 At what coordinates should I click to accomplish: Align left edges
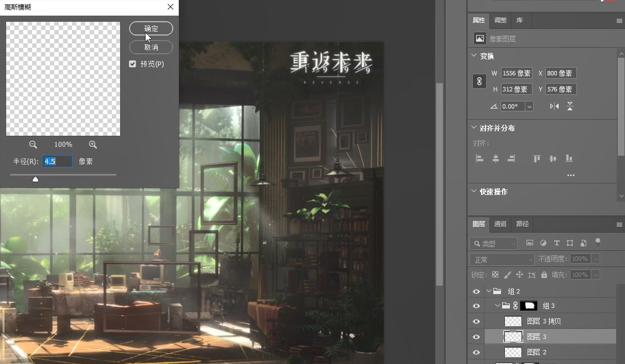tap(480, 158)
